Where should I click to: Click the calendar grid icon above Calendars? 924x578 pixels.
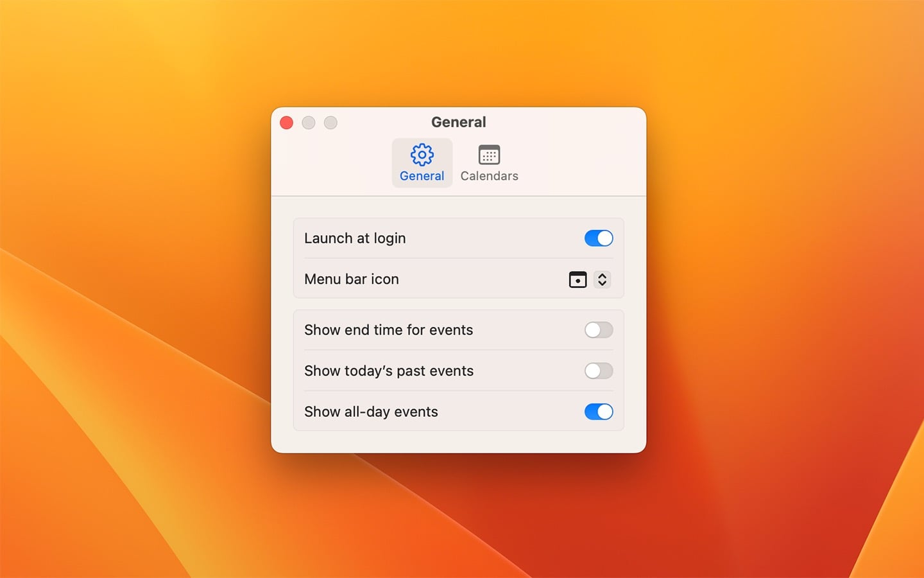click(x=489, y=154)
